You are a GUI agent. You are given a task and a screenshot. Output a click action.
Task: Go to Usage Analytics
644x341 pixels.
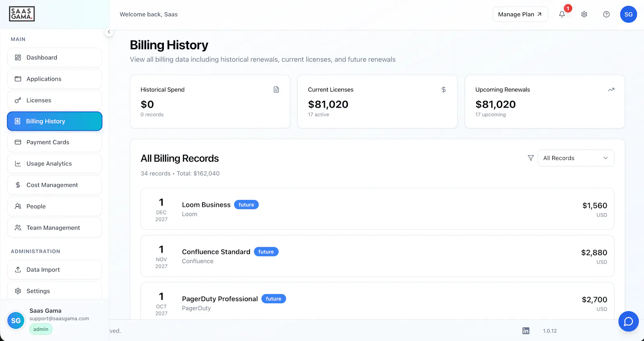(x=55, y=164)
